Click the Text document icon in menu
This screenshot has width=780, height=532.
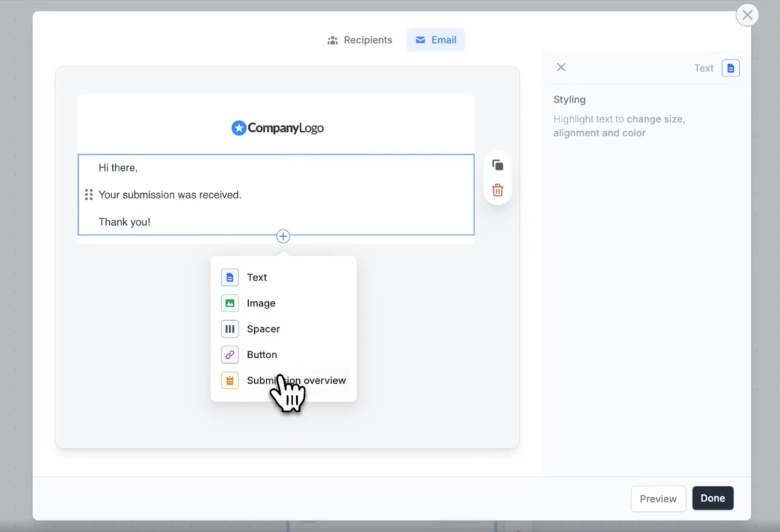pos(230,277)
